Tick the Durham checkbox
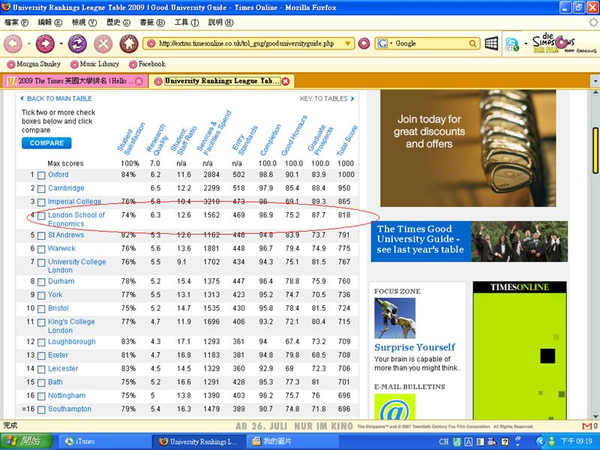The image size is (600, 450). [41, 282]
